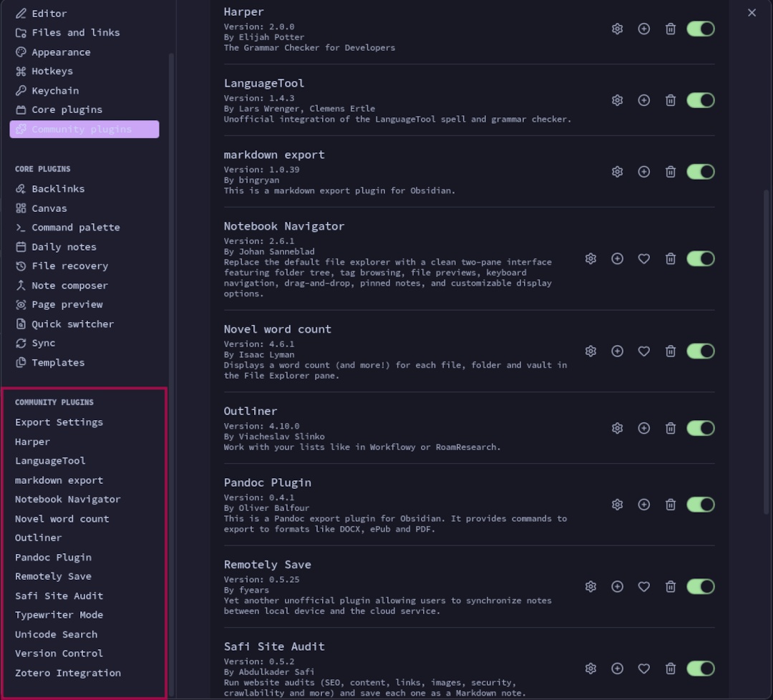Viewport: 773px width, 700px height.
Task: Open Zotero Integration sidebar entry
Action: (x=84, y=674)
